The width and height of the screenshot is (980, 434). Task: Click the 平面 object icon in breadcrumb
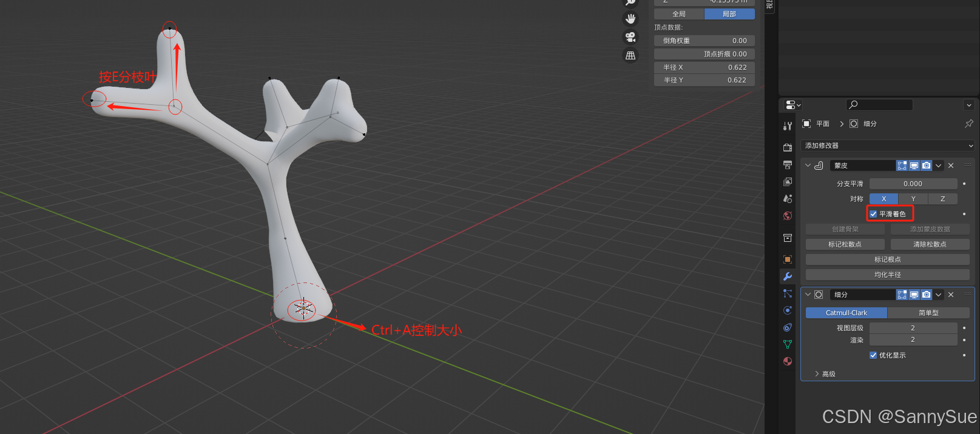click(806, 124)
